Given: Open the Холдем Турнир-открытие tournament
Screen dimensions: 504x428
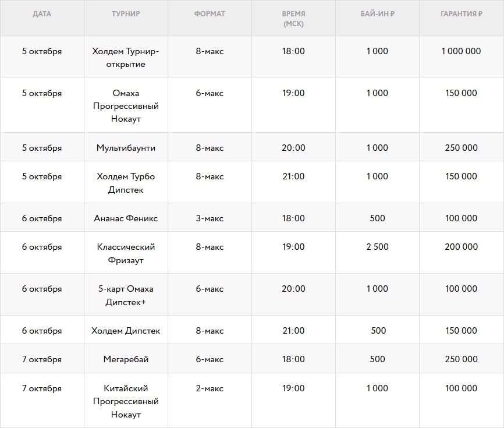Looking at the screenshot, I should [126, 58].
